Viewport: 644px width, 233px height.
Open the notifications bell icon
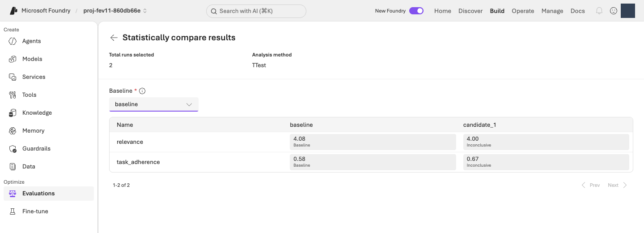tap(599, 11)
